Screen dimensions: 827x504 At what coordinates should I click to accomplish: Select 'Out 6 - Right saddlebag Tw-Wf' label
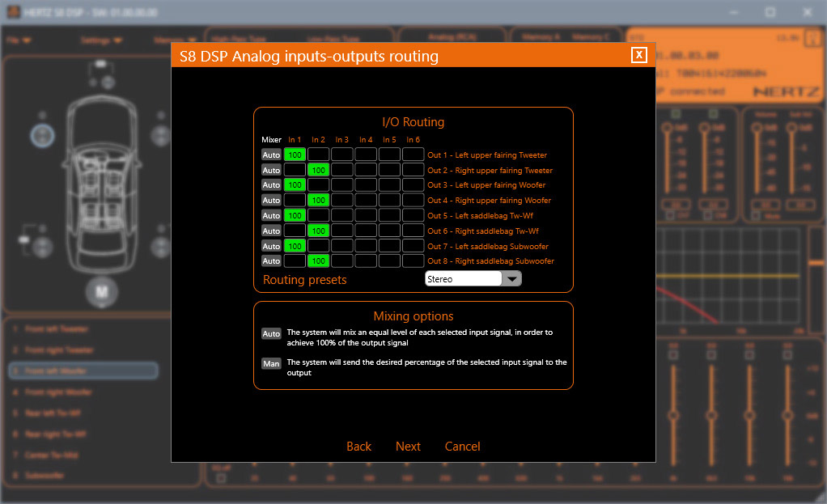point(483,231)
